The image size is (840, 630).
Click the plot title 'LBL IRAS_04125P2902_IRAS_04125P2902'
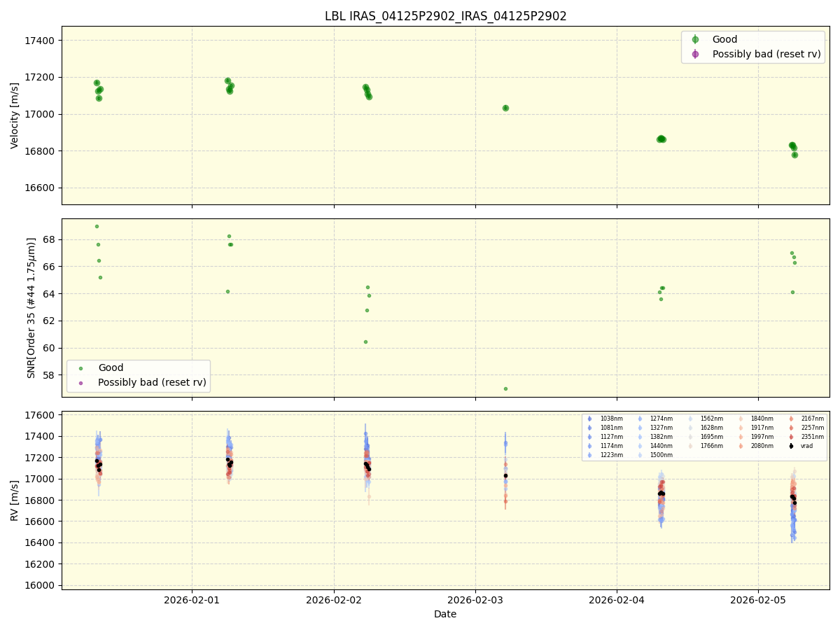[x=445, y=16]
